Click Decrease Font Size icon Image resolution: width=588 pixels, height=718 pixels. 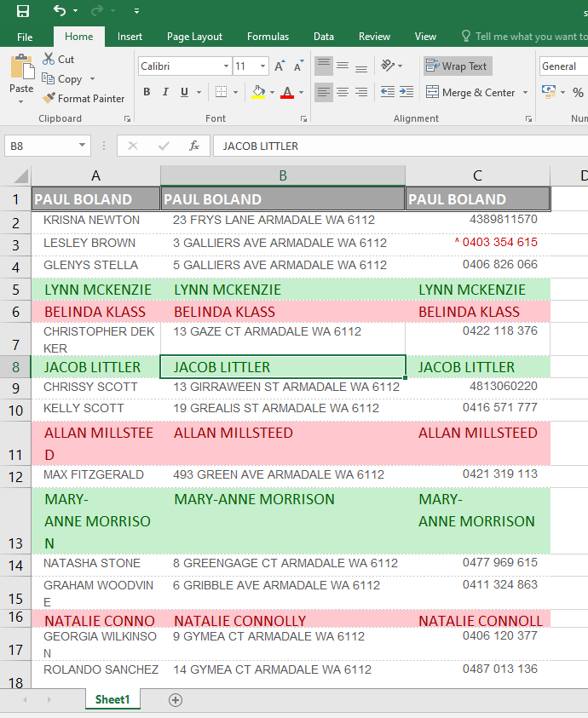click(298, 66)
